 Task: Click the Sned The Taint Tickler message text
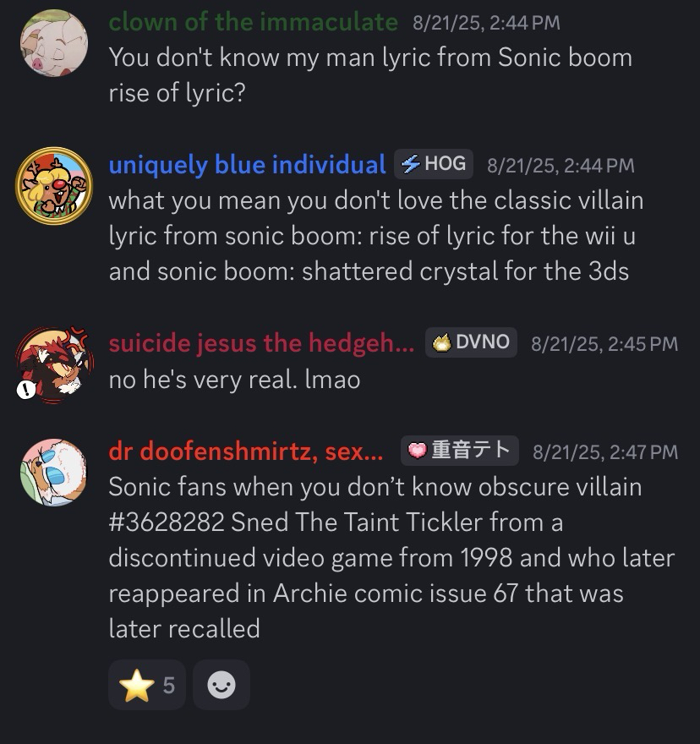[391, 557]
